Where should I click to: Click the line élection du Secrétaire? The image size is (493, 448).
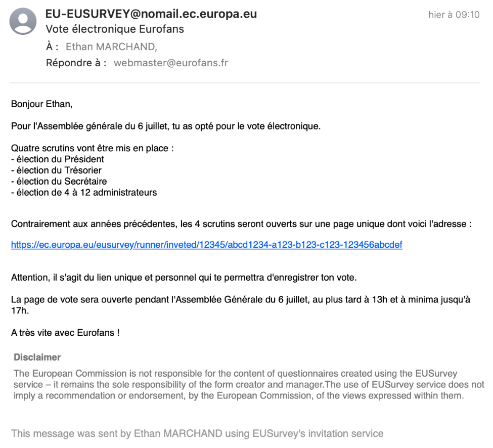[59, 181]
